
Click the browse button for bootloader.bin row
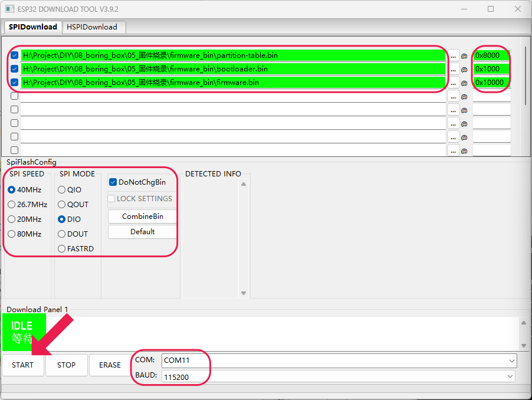click(x=453, y=69)
